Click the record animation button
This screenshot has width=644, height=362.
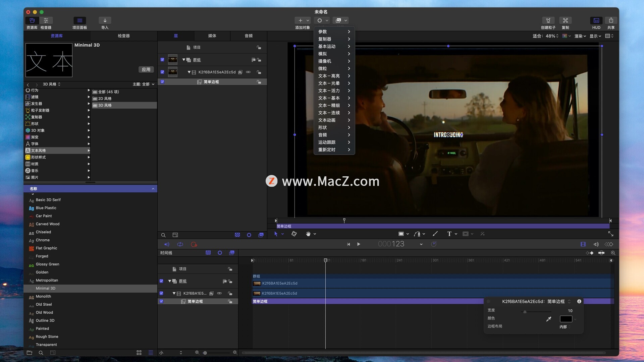[x=194, y=244]
